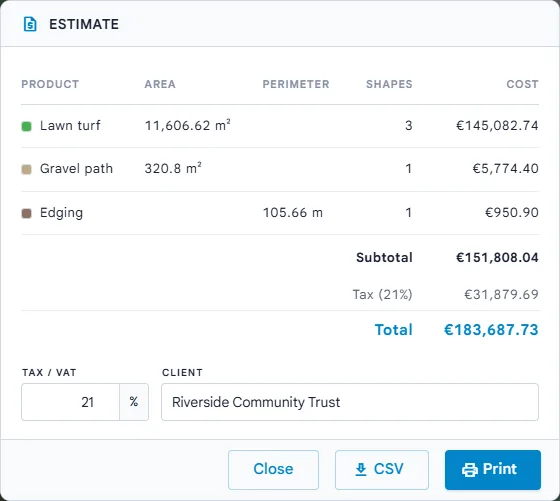Viewport: 560px width, 501px height.
Task: Click the COST column header
Action: [x=522, y=84]
